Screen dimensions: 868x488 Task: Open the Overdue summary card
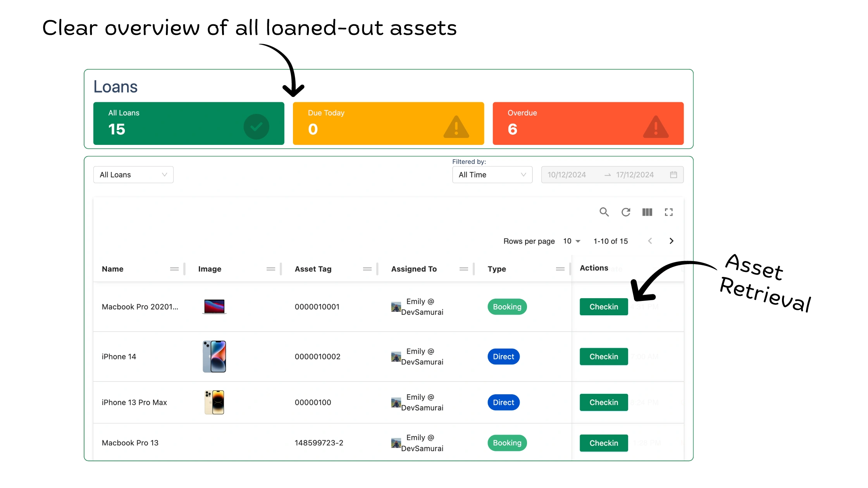pyautogui.click(x=588, y=123)
